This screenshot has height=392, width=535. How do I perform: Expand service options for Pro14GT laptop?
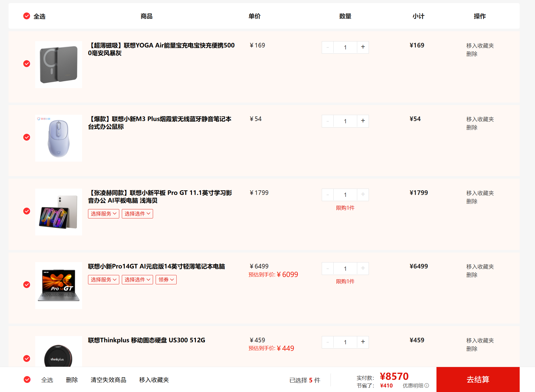[x=103, y=280]
